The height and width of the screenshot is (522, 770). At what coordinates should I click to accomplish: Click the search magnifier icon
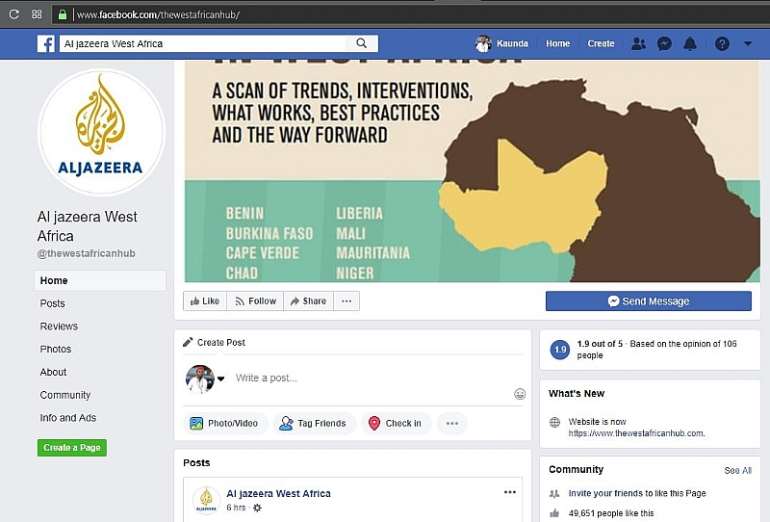361,43
